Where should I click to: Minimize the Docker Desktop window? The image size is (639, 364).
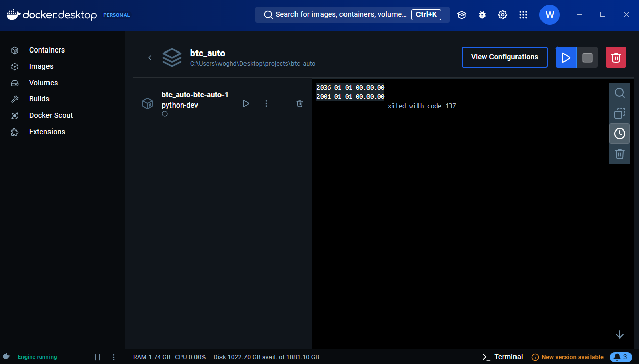579,15
